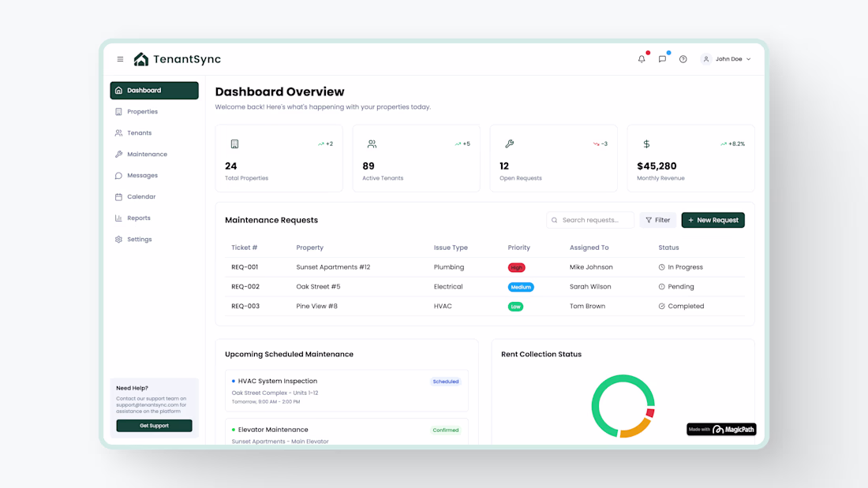Image resolution: width=868 pixels, height=488 pixels.
Task: Open Tenants in the sidebar
Action: pos(155,132)
